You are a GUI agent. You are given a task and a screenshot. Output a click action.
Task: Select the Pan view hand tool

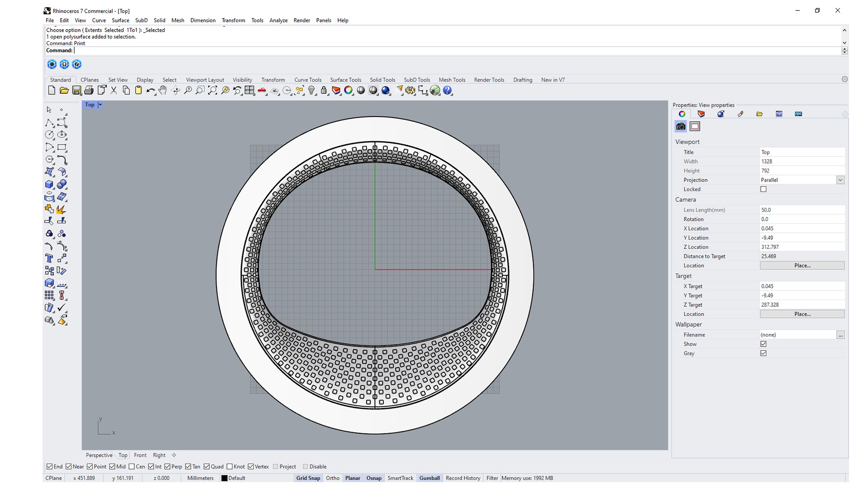[x=163, y=90]
